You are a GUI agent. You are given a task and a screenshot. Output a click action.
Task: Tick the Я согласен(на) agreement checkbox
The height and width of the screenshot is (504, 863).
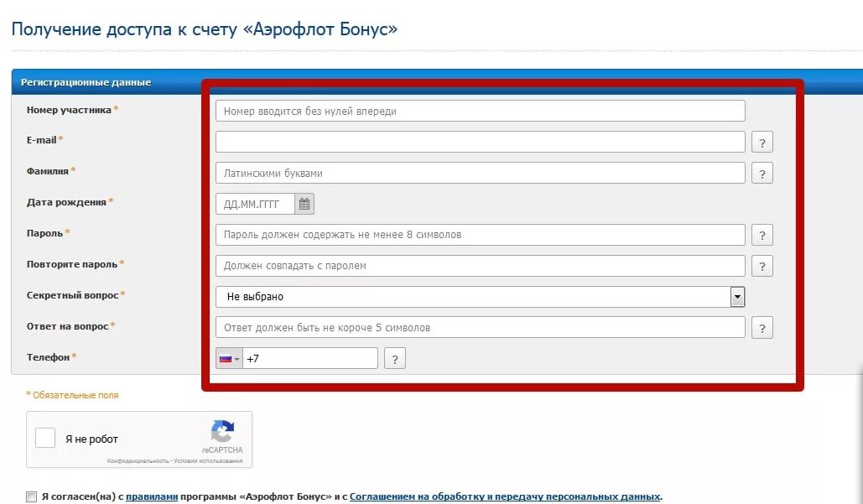[31, 496]
